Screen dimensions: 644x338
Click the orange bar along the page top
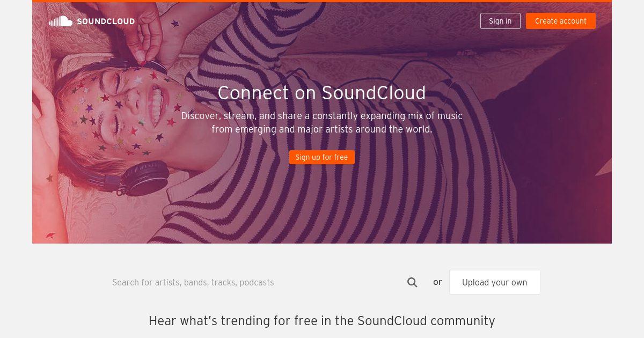pyautogui.click(x=322, y=1)
